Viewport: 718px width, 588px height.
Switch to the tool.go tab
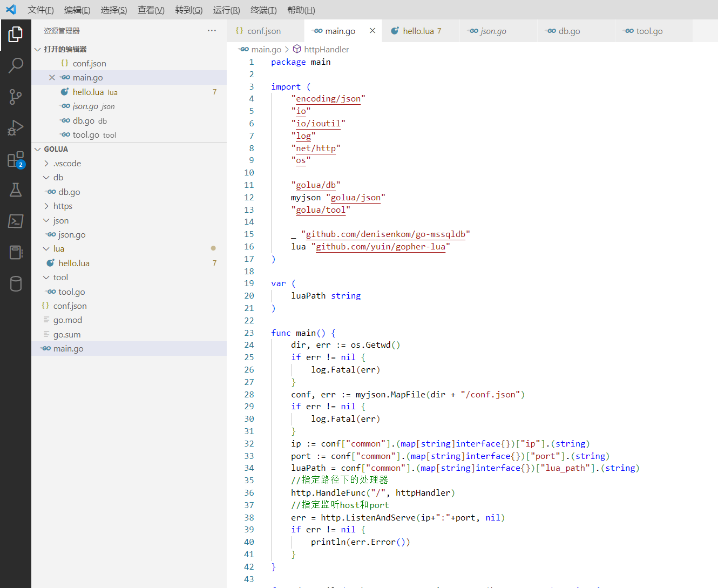point(654,31)
